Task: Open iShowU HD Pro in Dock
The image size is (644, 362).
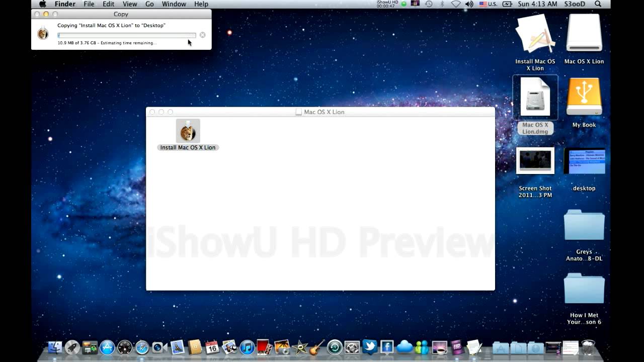Action: click(457, 347)
